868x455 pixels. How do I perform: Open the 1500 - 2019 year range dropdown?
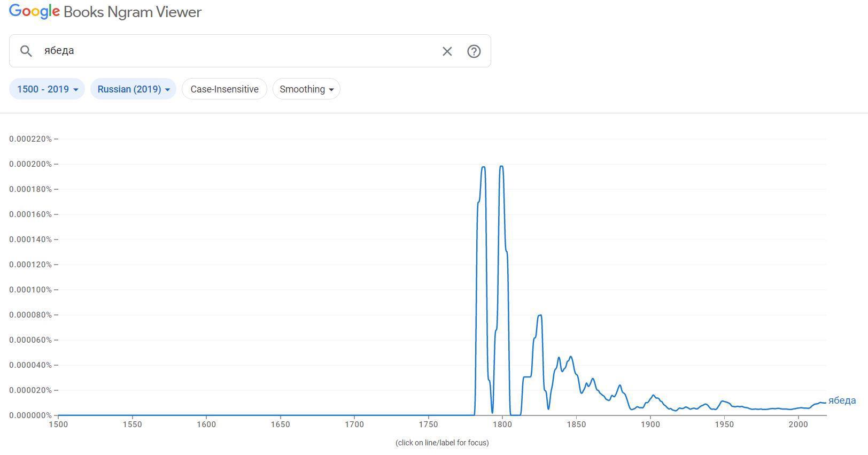47,89
